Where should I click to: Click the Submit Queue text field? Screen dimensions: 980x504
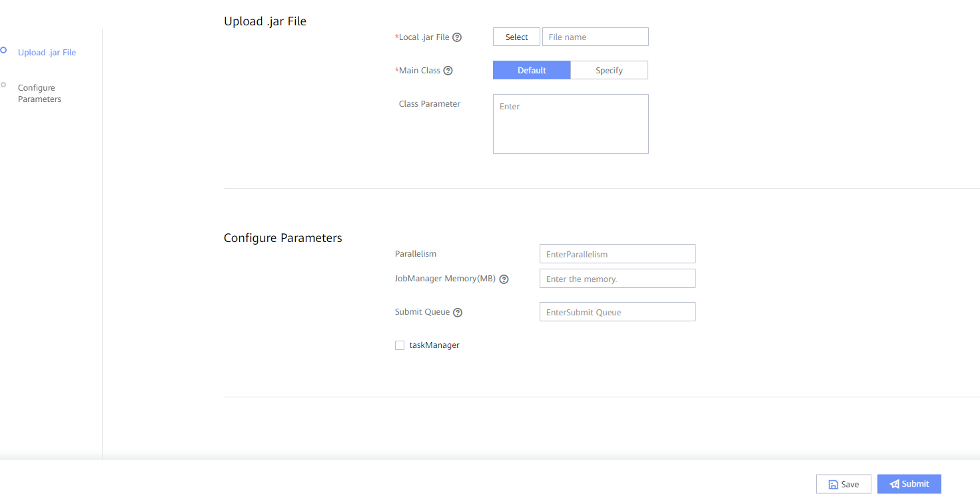click(x=618, y=312)
